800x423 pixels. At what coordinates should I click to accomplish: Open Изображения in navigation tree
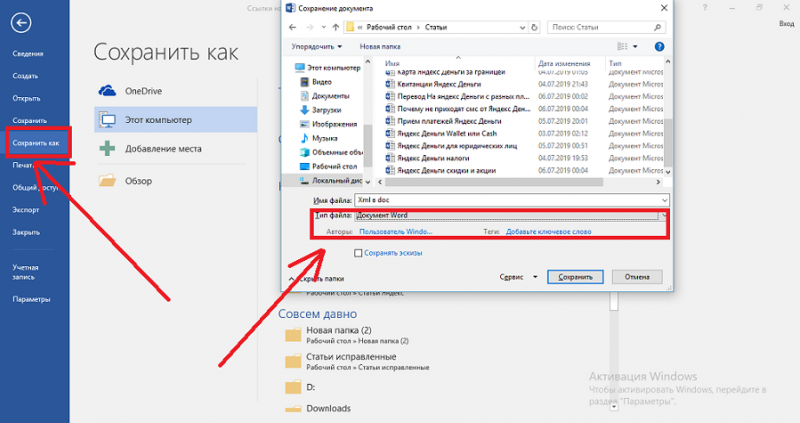coord(328,124)
